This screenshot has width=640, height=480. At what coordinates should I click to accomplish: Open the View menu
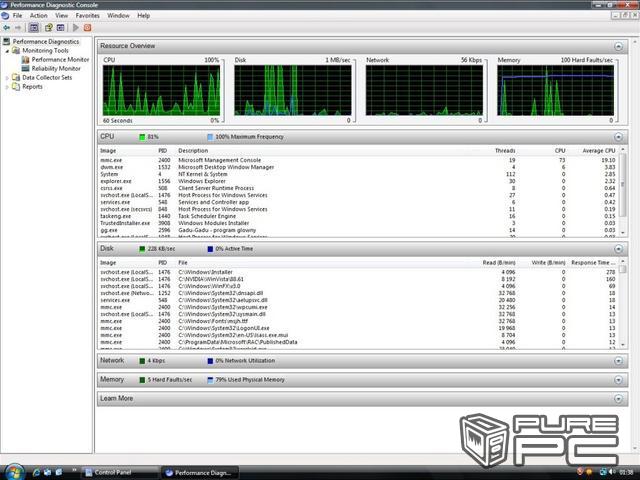[62, 16]
